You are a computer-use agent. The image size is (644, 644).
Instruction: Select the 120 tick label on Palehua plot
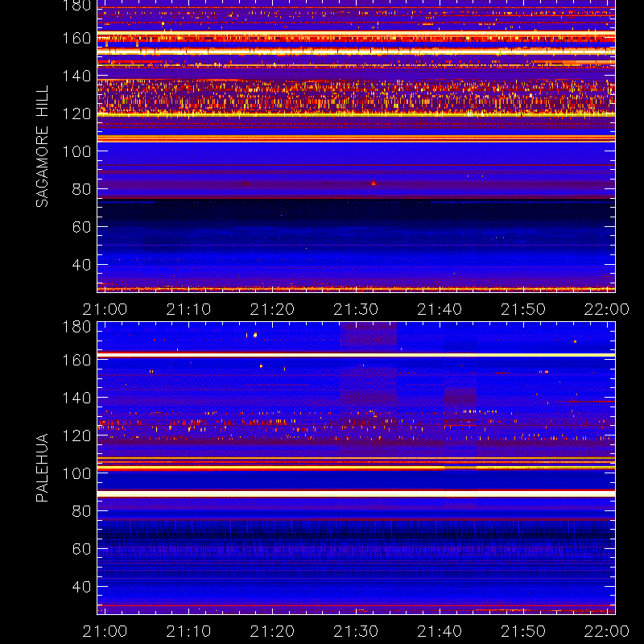tap(76, 436)
